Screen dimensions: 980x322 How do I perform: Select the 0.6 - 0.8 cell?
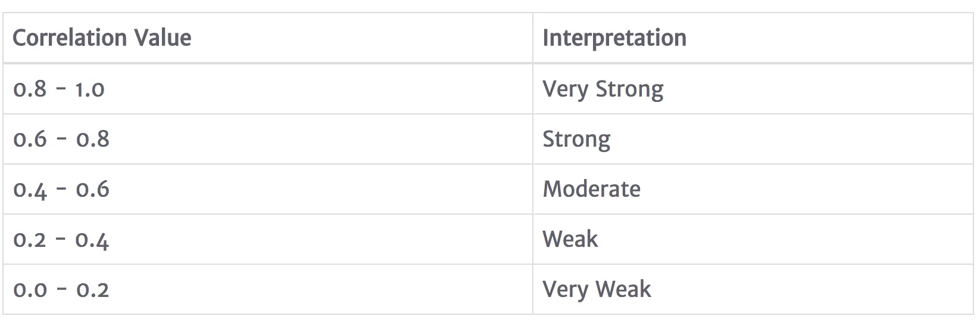61,140
